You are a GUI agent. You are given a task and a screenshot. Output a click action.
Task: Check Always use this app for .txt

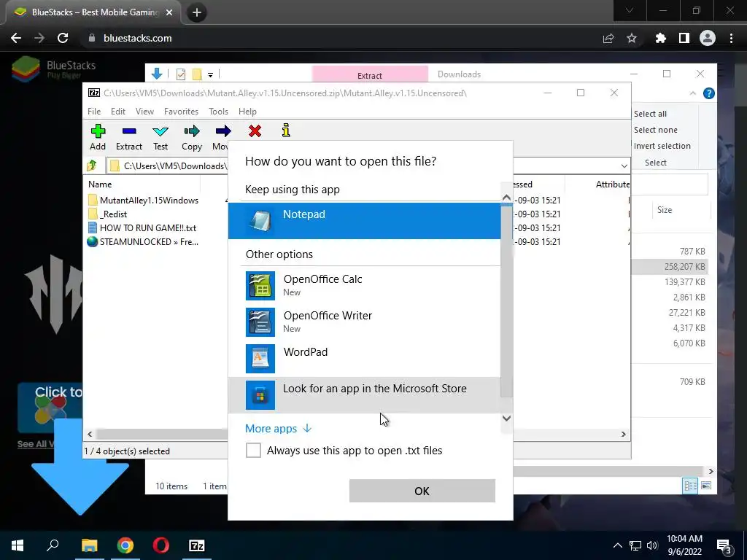click(253, 450)
